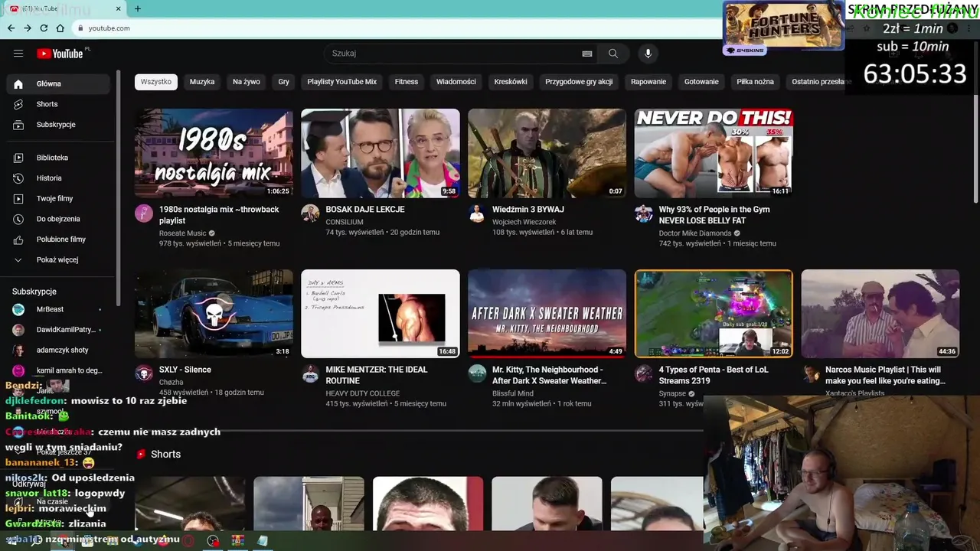
Task: Expand Pokaż więcej in the sidebar
Action: pos(58,259)
